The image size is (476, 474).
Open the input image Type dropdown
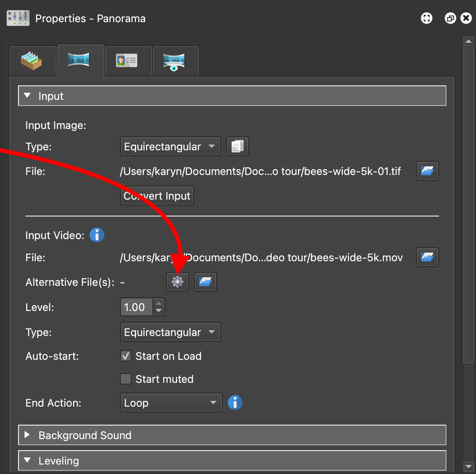pyautogui.click(x=170, y=147)
